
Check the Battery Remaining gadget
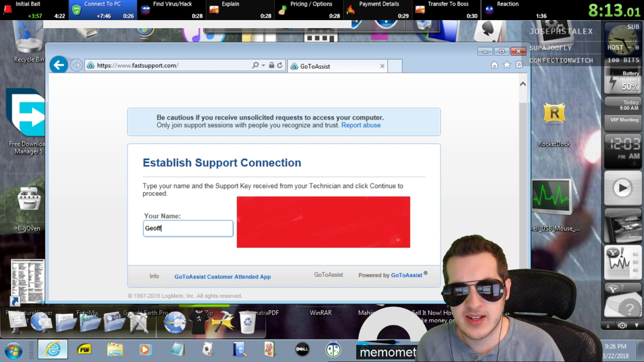point(623,81)
